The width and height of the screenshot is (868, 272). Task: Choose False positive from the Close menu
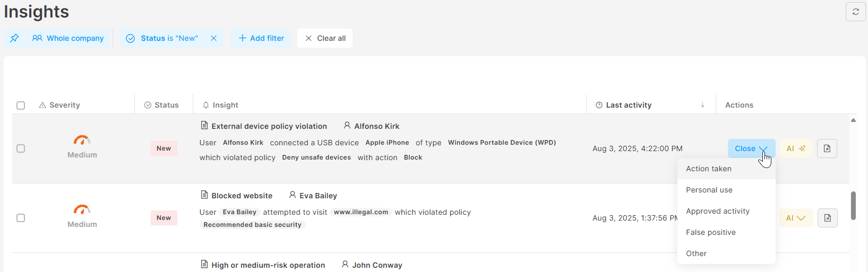tap(726, 232)
